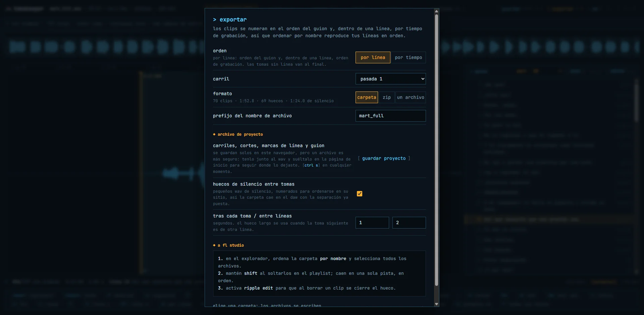
Task: Click the "carril" row label
Action: 221,79
